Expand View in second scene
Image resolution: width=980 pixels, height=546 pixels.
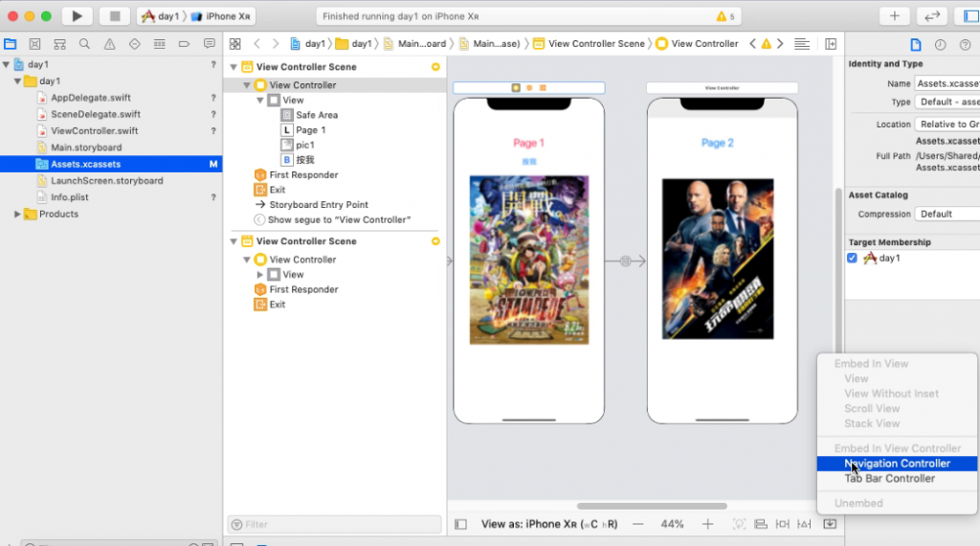tap(260, 275)
